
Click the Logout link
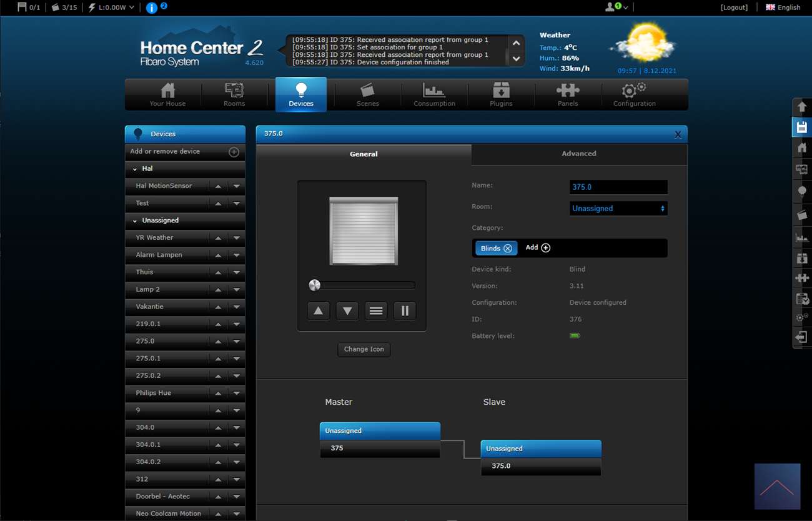pyautogui.click(x=733, y=7)
